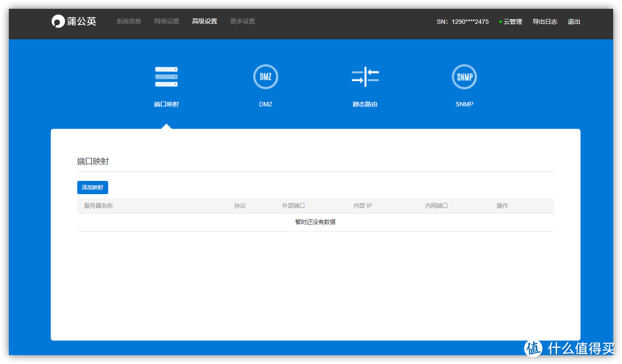Click the 外部端口 column header
Image resolution: width=622 pixels, height=364 pixels.
pos(293,206)
